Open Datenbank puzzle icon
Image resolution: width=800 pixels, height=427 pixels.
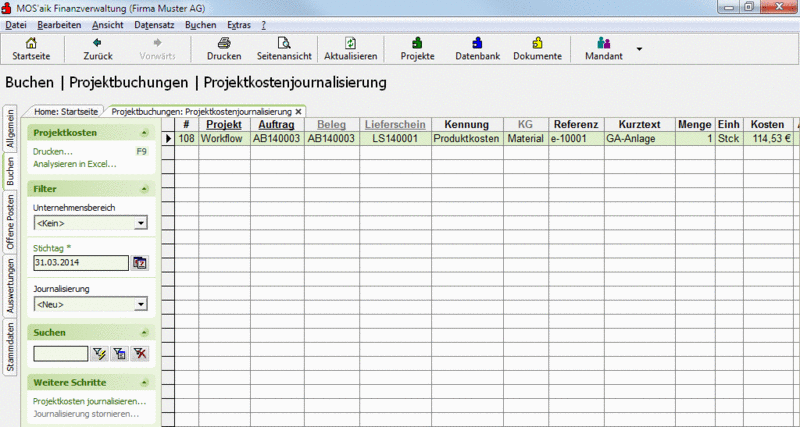click(x=478, y=43)
